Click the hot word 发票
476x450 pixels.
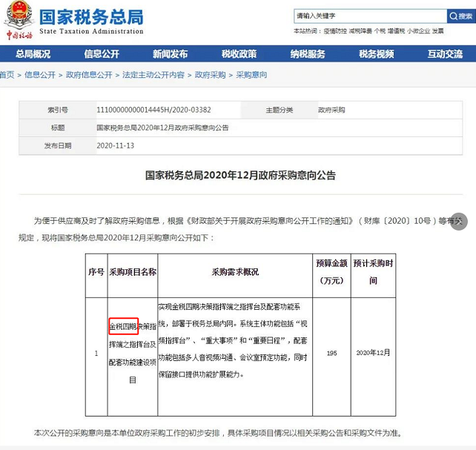(437, 31)
